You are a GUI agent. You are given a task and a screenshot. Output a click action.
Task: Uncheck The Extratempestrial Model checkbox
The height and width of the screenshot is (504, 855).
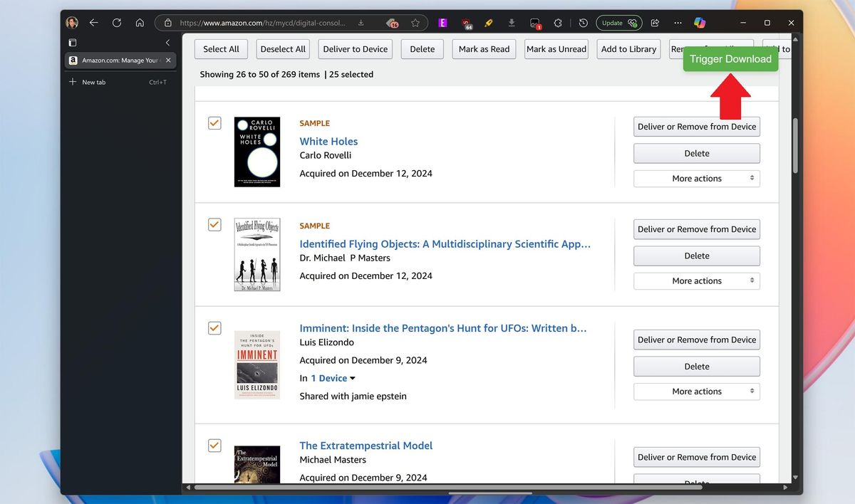point(214,446)
